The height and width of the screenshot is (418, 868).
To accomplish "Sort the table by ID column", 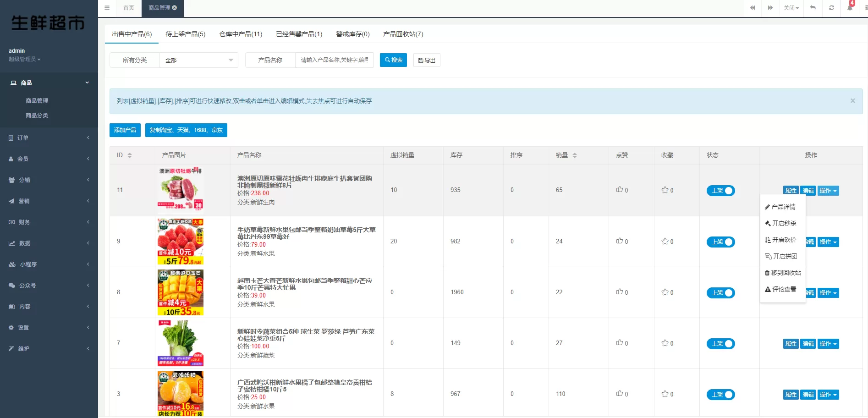I will (x=130, y=155).
